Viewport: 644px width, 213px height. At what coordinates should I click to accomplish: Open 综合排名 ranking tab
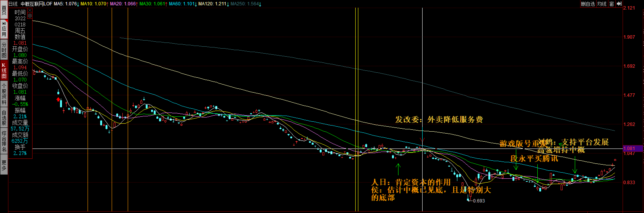click(4, 141)
